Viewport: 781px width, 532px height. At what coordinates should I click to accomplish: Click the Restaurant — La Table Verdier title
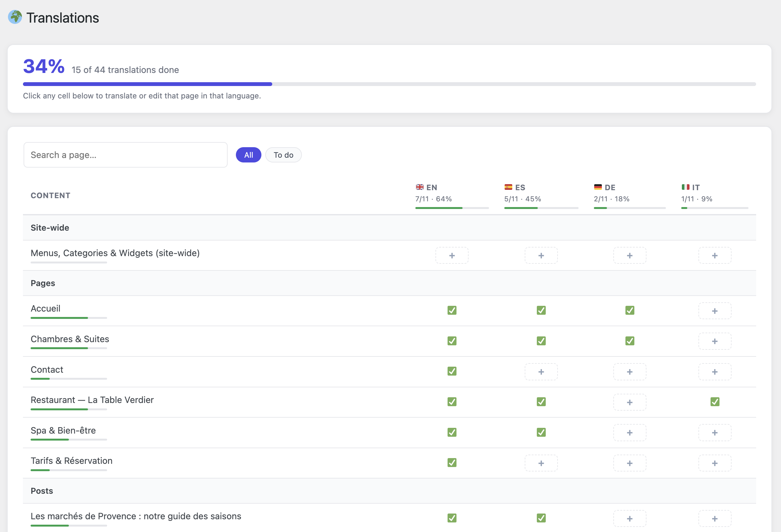pyautogui.click(x=92, y=400)
